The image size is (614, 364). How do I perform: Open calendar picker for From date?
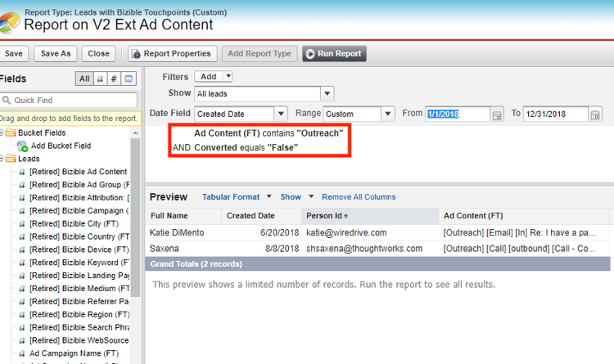pyautogui.click(x=497, y=115)
